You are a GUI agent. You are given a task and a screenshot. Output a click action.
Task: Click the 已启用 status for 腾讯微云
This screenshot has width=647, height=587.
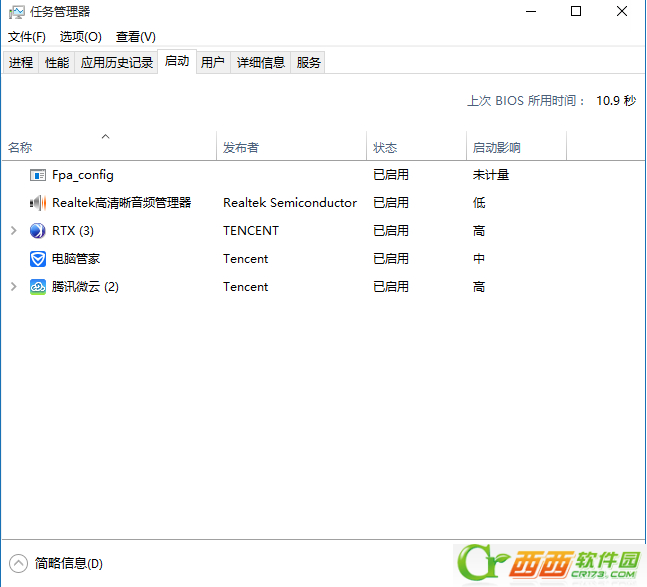click(x=391, y=287)
